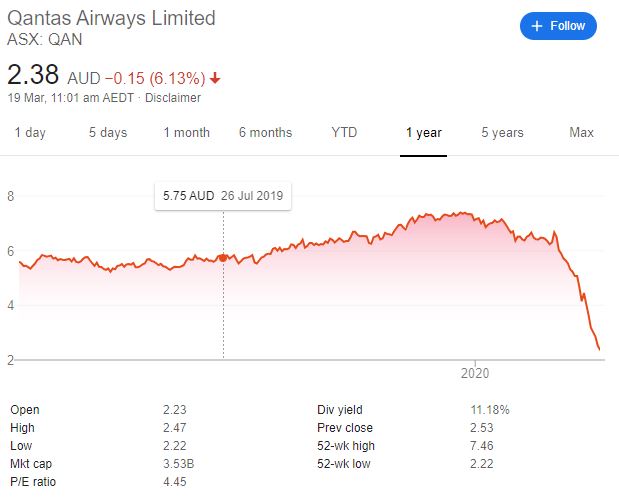Click the Qantas Airways Limited title
The width and height of the screenshot is (619, 504).
pyautogui.click(x=111, y=18)
